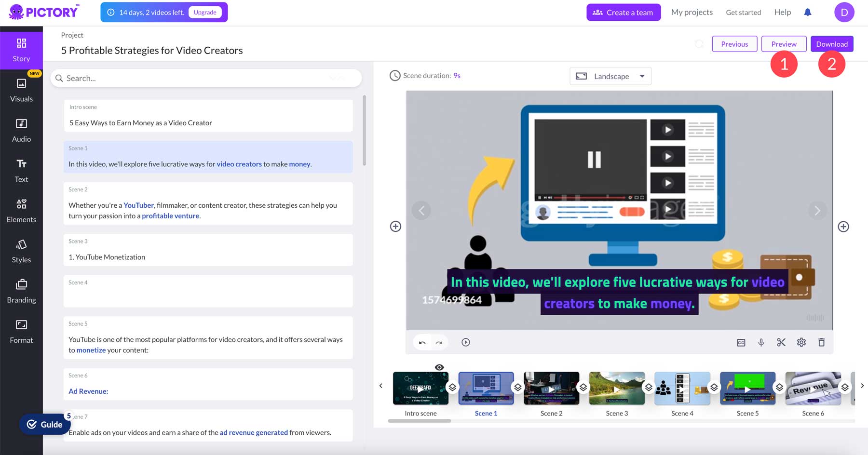This screenshot has width=868, height=455.
Task: Select the voiceover microphone icon
Action: coord(761,342)
